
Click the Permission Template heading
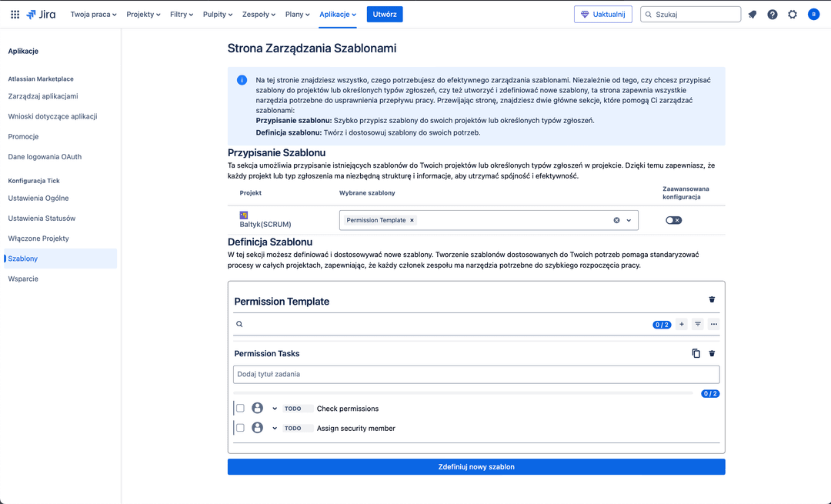[x=282, y=301]
